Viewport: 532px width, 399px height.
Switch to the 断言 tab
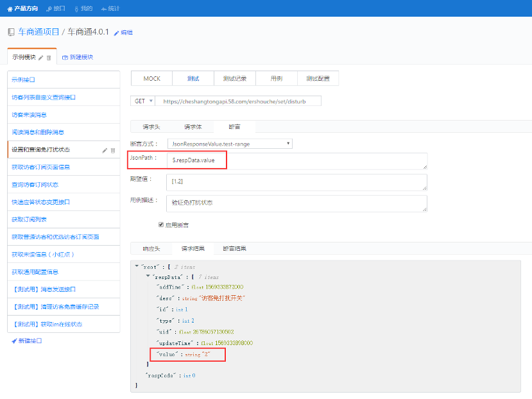point(234,127)
